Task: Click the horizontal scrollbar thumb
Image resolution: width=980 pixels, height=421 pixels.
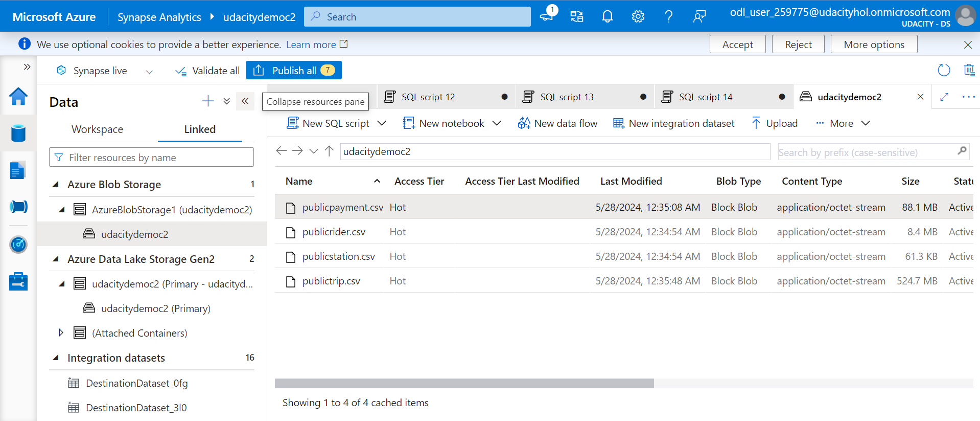Action: coord(464,383)
